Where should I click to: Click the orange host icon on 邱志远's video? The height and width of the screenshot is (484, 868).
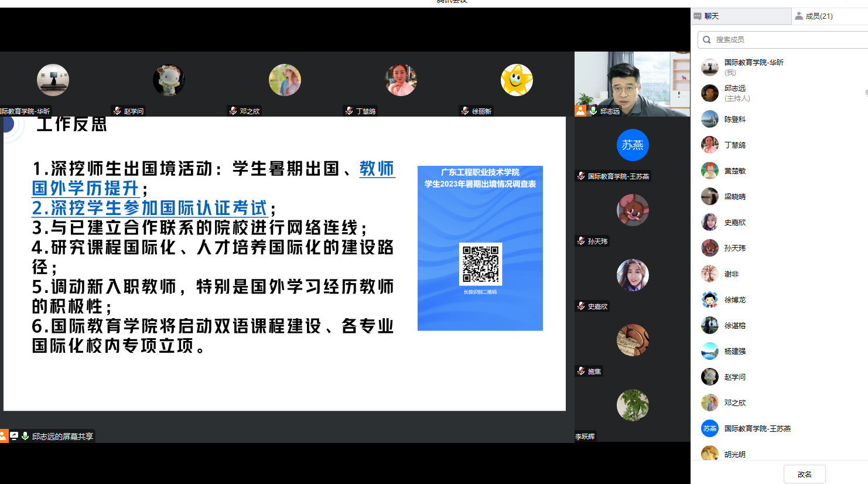click(x=580, y=111)
